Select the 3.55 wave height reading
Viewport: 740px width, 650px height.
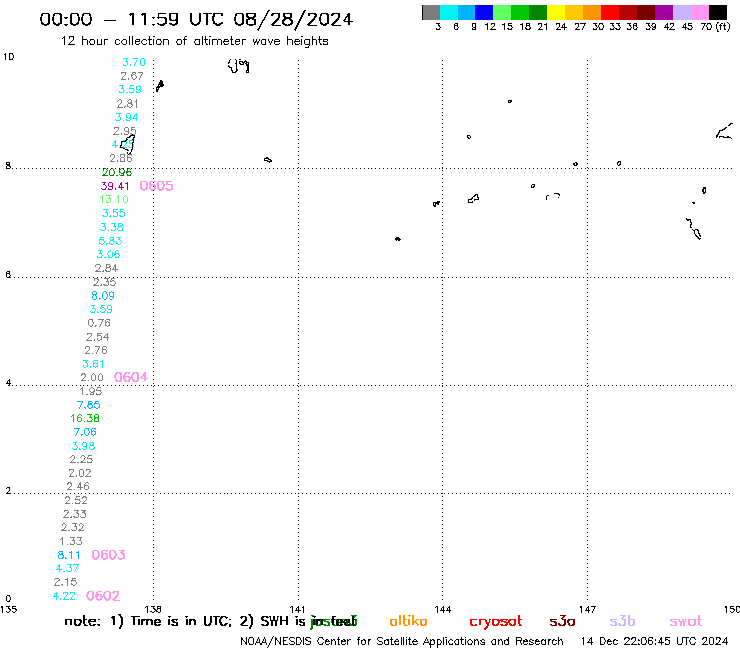(114, 213)
